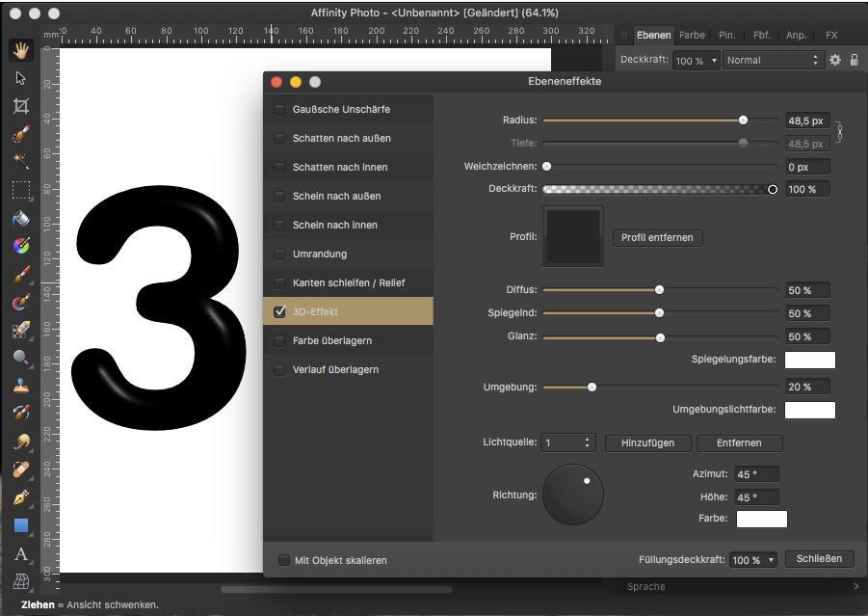Enable Umrandung effect checkbox
Viewport: 868px width, 616px height.
coord(279,254)
